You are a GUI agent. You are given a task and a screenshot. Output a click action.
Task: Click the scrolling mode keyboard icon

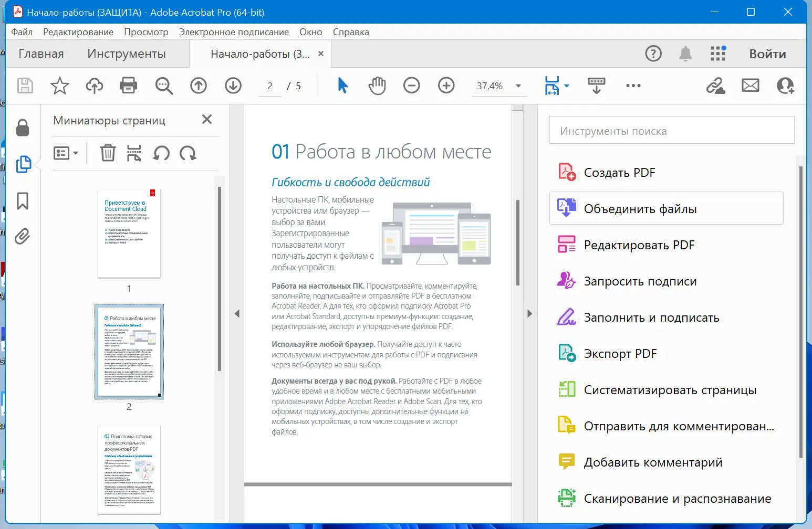(x=597, y=86)
